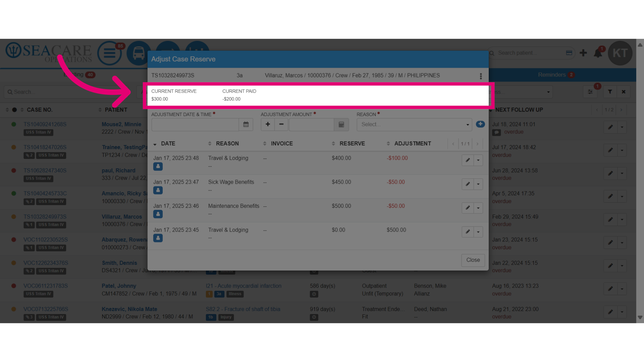Edit the Sick Wage Benefits adjustment
644x362 pixels.
468,184
